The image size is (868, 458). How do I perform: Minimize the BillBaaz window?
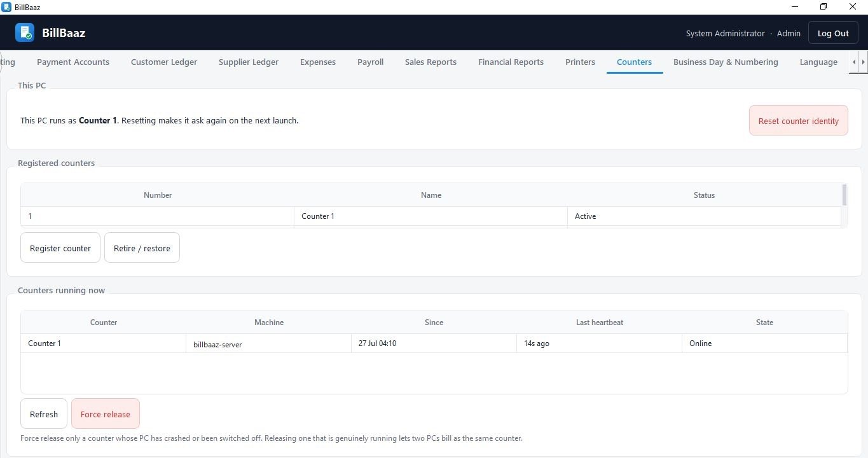(795, 7)
